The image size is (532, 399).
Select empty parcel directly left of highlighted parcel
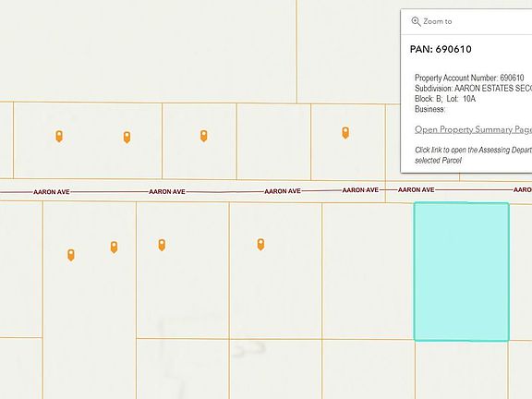coord(368,271)
